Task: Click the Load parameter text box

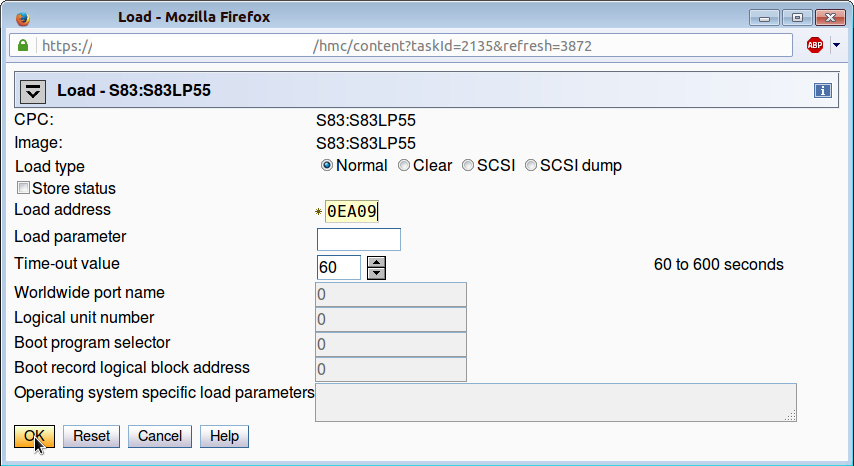Action: (x=358, y=239)
